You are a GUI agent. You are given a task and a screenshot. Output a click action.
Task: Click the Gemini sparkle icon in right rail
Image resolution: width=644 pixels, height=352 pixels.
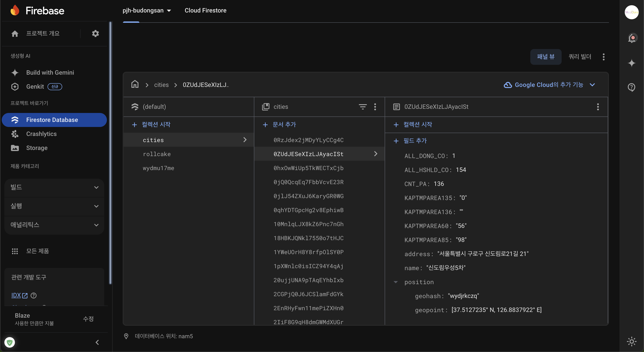point(632,63)
